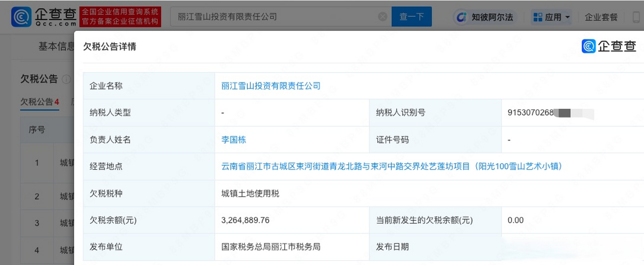Click the 知彼阿尔法 circular logo icon
Viewport: 644px width, 265px height.
462,17
